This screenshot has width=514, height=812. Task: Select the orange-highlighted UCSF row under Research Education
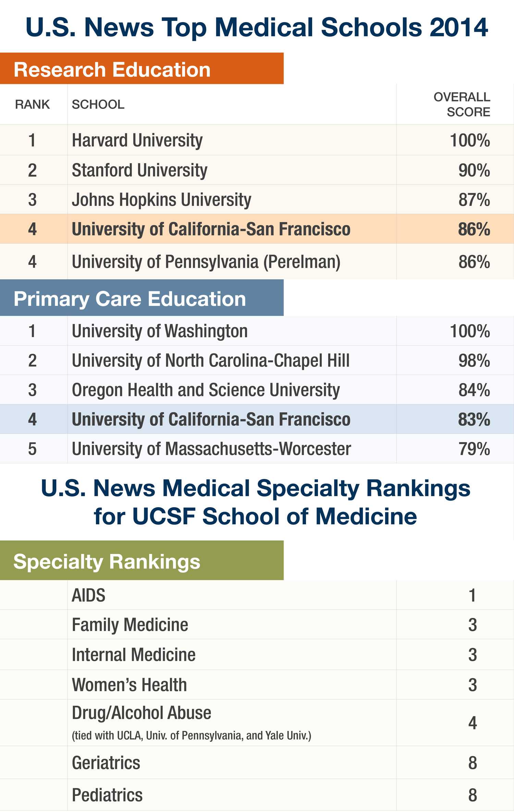[211, 229]
